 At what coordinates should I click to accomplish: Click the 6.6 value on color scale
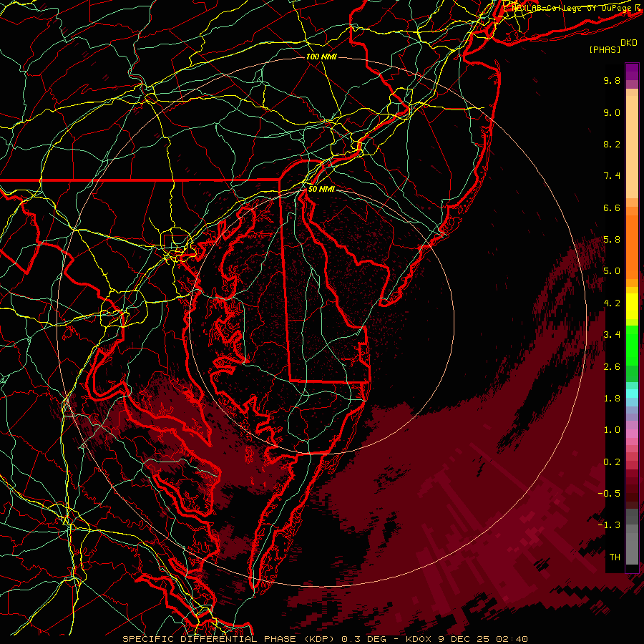612,208
